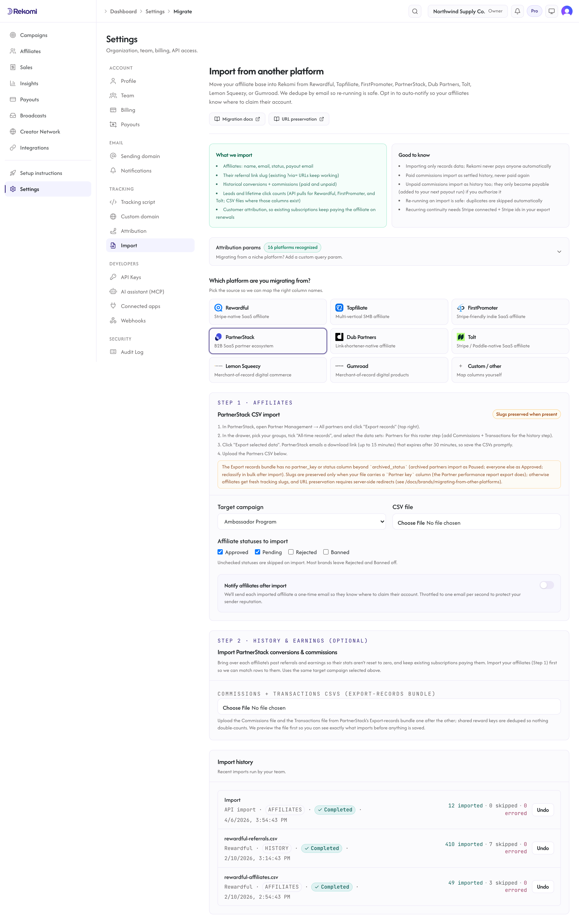Click the Integrations link icon
This screenshot has width=579, height=924.
click(13, 148)
